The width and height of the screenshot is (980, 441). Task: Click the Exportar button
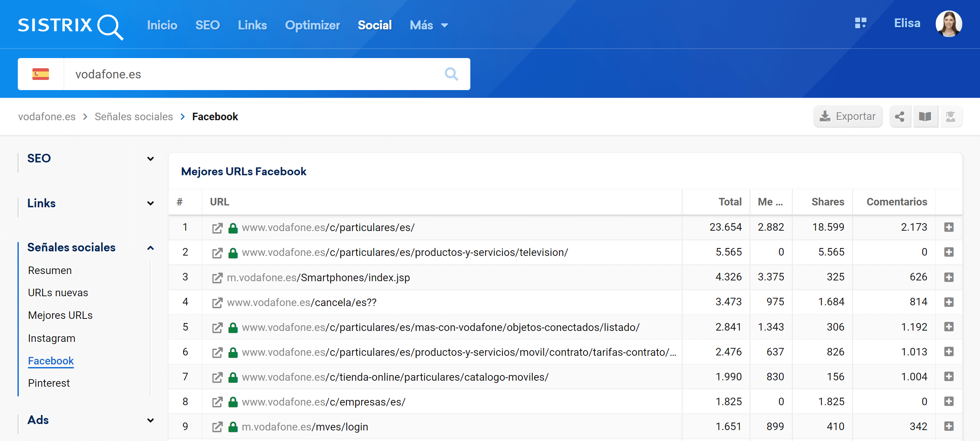pos(847,116)
